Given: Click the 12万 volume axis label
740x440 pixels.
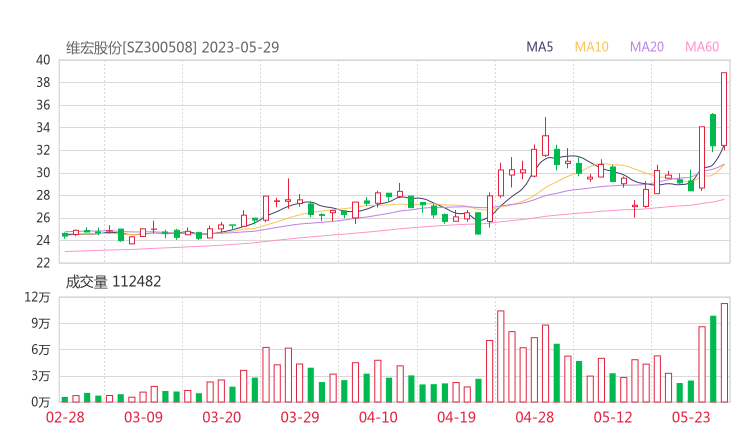Looking at the screenshot, I should click(38, 297).
